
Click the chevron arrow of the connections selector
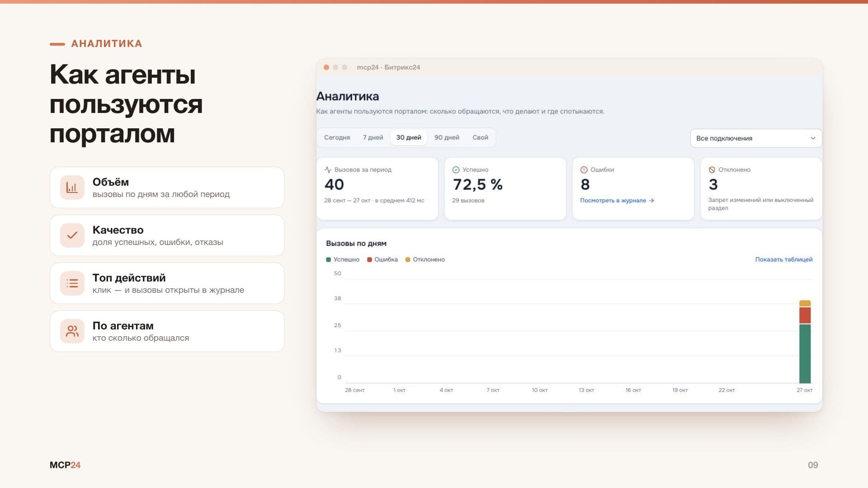coord(813,138)
